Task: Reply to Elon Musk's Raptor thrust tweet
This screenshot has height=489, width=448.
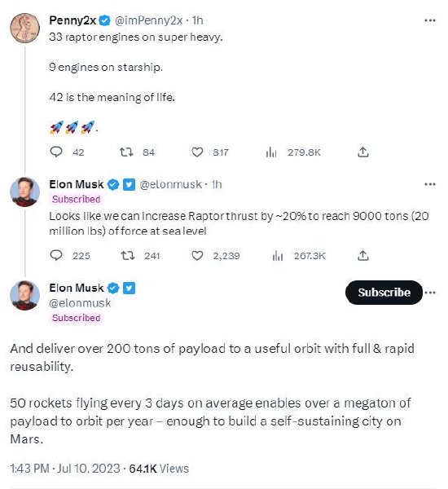Action: point(56,255)
